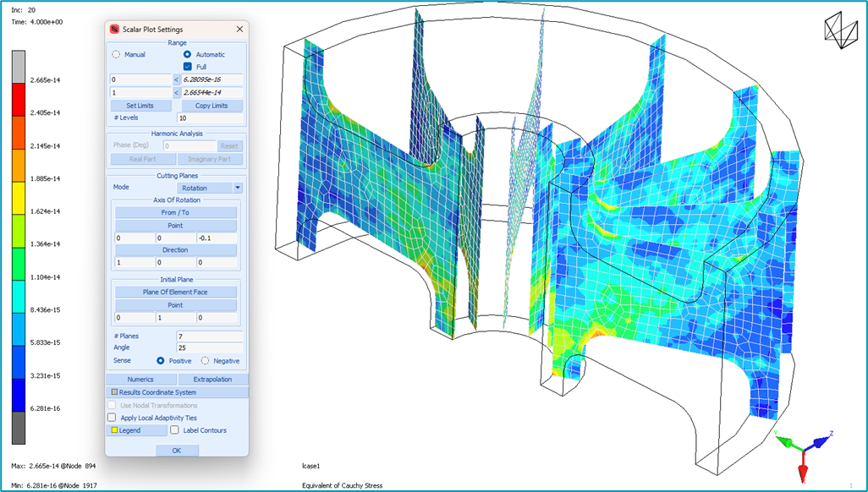Open the Numerics settings

(140, 380)
